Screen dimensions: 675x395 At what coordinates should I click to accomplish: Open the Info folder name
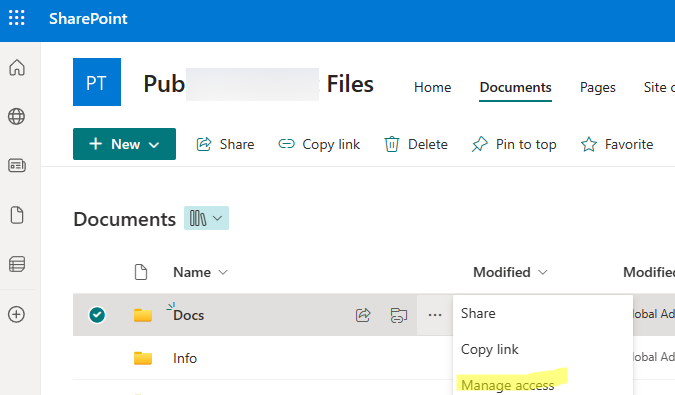point(185,358)
